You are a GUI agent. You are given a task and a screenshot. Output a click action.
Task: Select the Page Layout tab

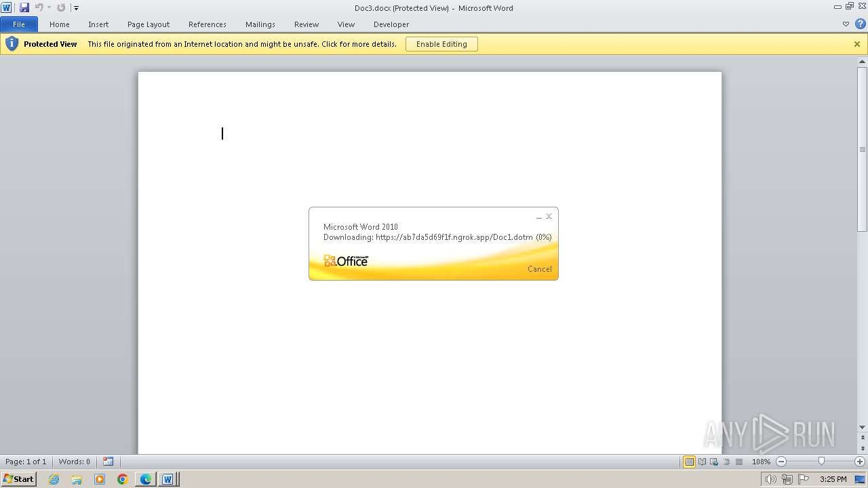149,24
